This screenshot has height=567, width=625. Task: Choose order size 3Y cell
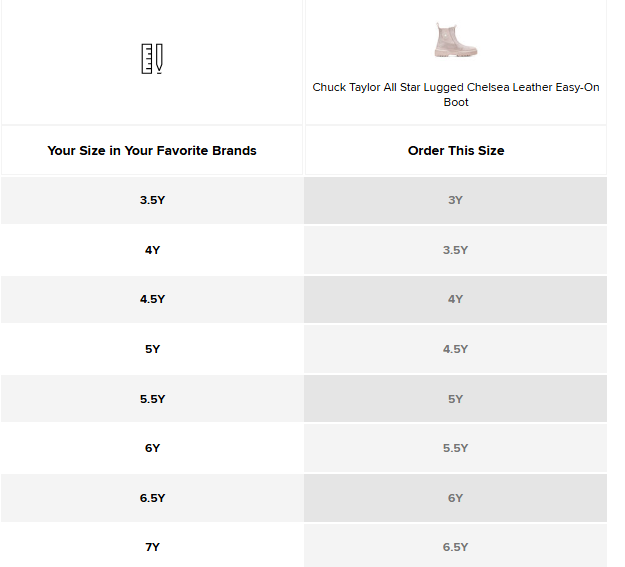[456, 200]
